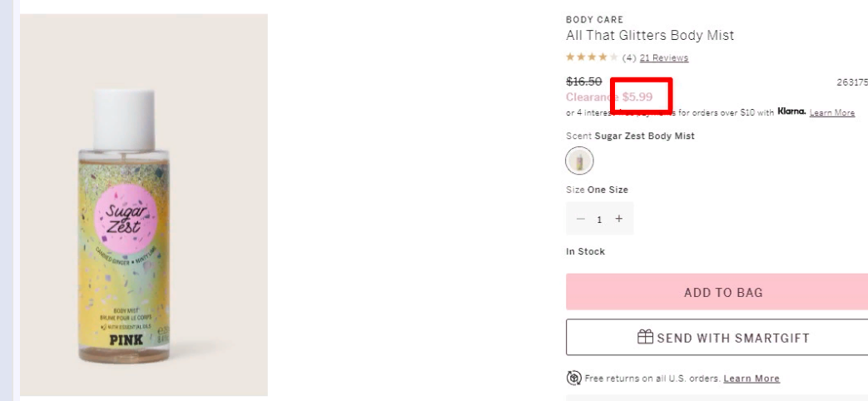
Task: Click the Size One Size label
Action: (x=597, y=190)
